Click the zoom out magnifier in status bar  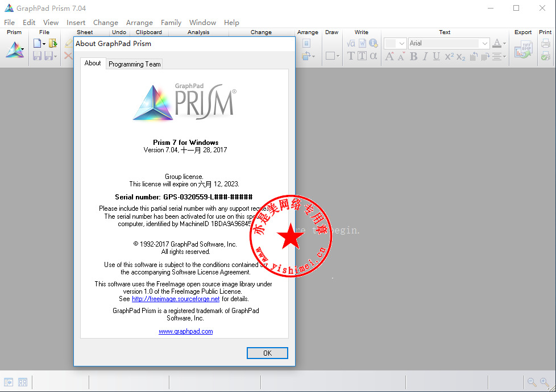coord(532,382)
